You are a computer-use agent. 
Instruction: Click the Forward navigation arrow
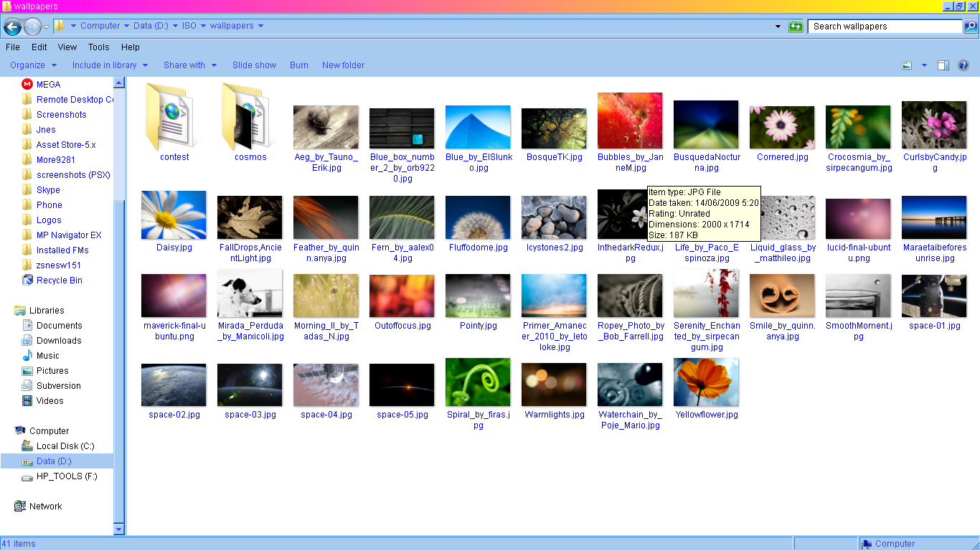click(x=32, y=27)
